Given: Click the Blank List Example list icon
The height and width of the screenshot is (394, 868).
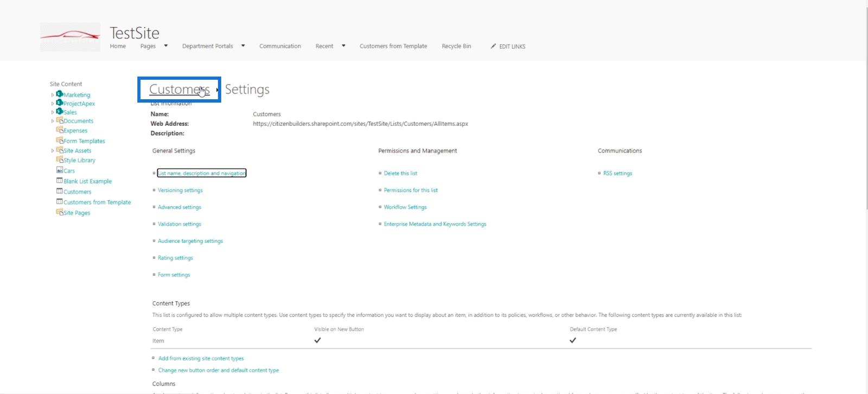Looking at the screenshot, I should [60, 181].
